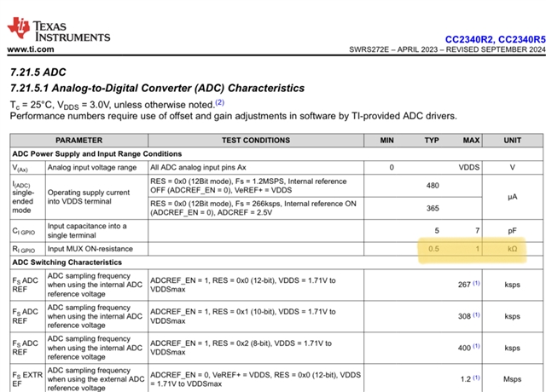Click footnote (1) next to 308 ksps
The image size is (546, 392).
476,315
